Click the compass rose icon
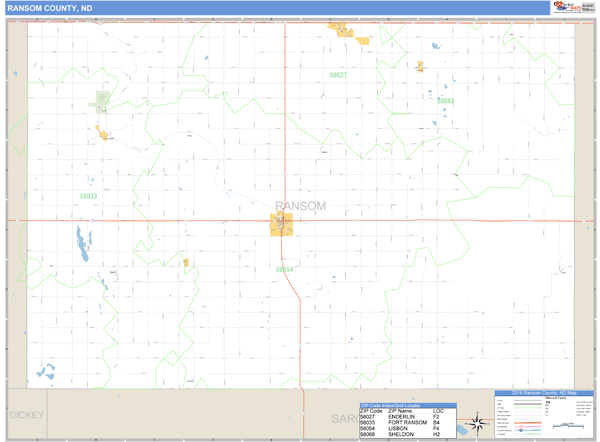Viewport: 600px width, 442px height. pyautogui.click(x=478, y=421)
